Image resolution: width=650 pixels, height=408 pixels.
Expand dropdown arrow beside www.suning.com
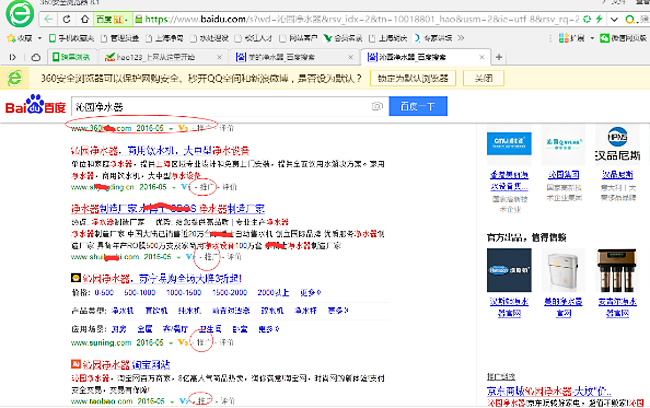[x=170, y=343]
